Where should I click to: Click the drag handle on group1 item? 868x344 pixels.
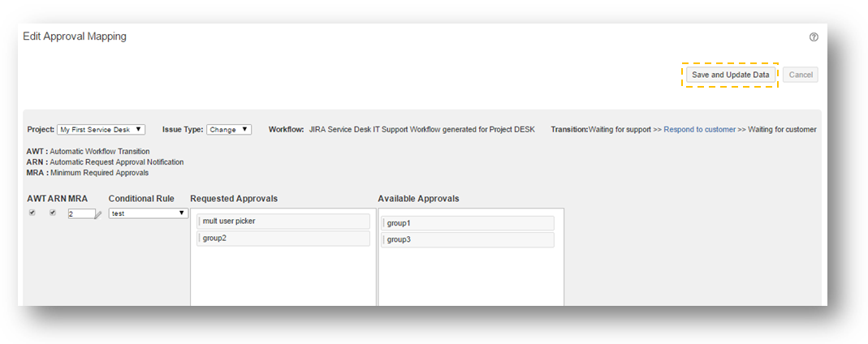pyautogui.click(x=383, y=223)
